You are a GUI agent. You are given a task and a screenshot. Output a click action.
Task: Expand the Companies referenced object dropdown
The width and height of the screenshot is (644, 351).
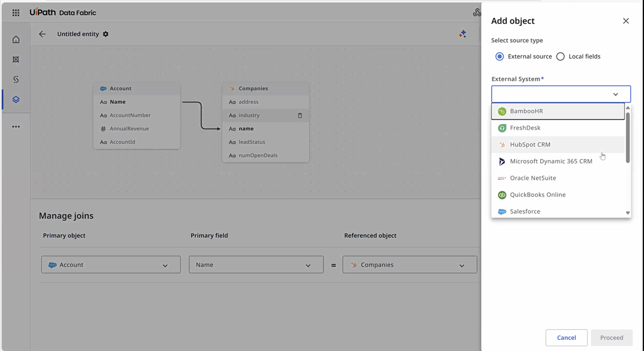[410, 265]
